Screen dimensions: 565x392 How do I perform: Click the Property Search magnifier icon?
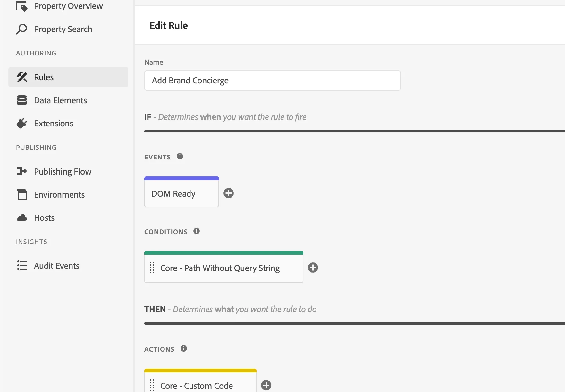click(x=21, y=29)
